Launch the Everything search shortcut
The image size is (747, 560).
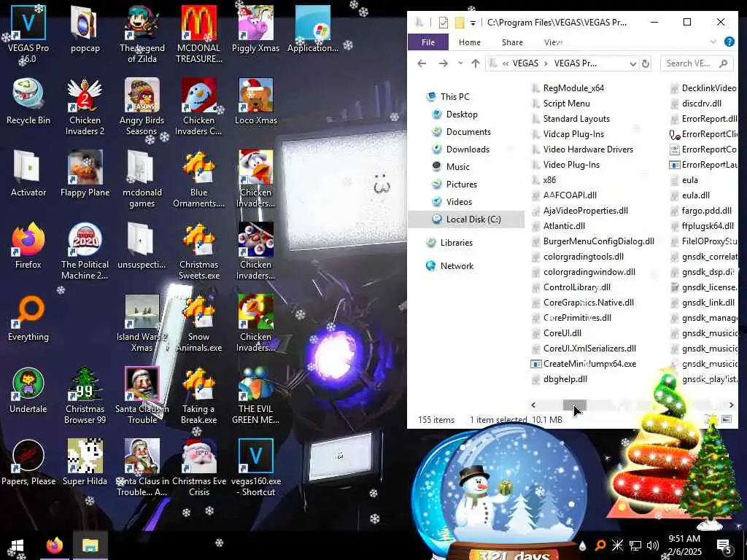tap(28, 318)
